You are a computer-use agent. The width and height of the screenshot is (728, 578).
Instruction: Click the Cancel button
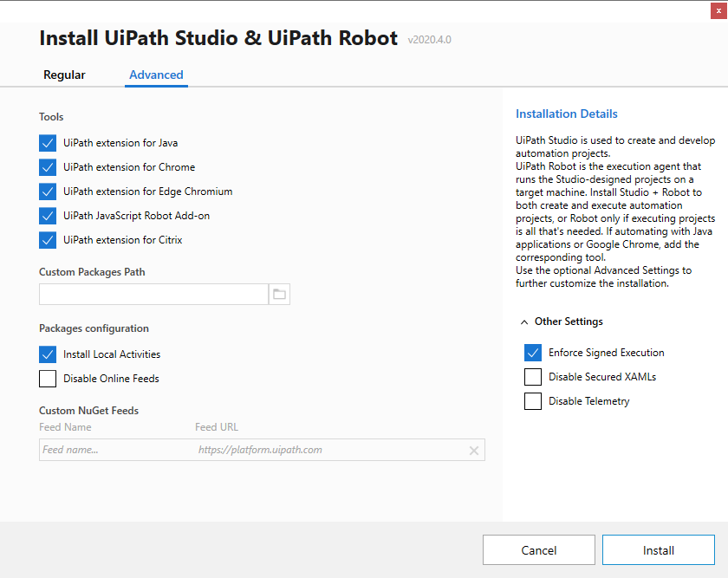pyautogui.click(x=539, y=550)
